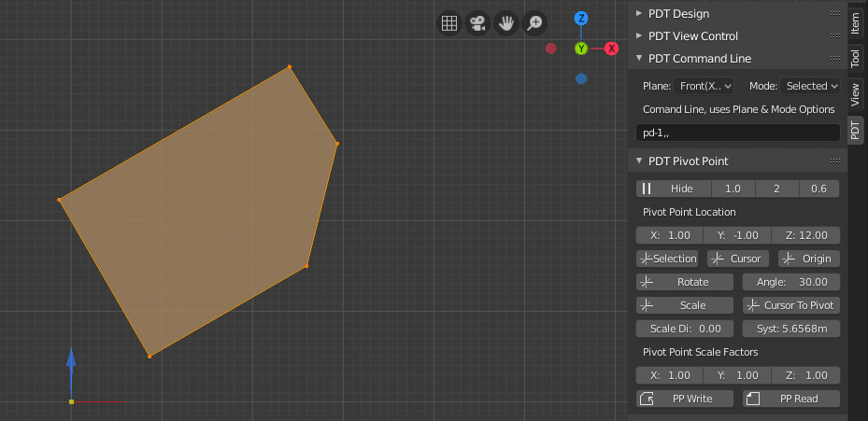Click the blue Z axis gizmo
This screenshot has width=868, height=421.
(581, 19)
